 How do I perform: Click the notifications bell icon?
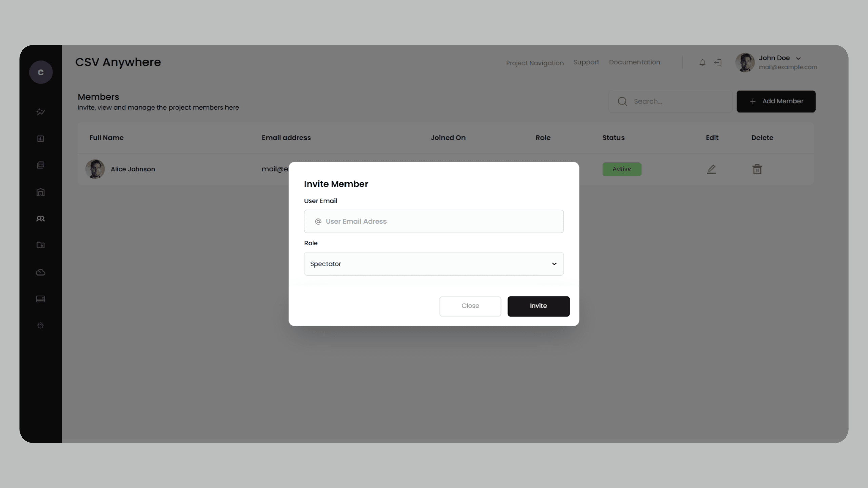(702, 62)
